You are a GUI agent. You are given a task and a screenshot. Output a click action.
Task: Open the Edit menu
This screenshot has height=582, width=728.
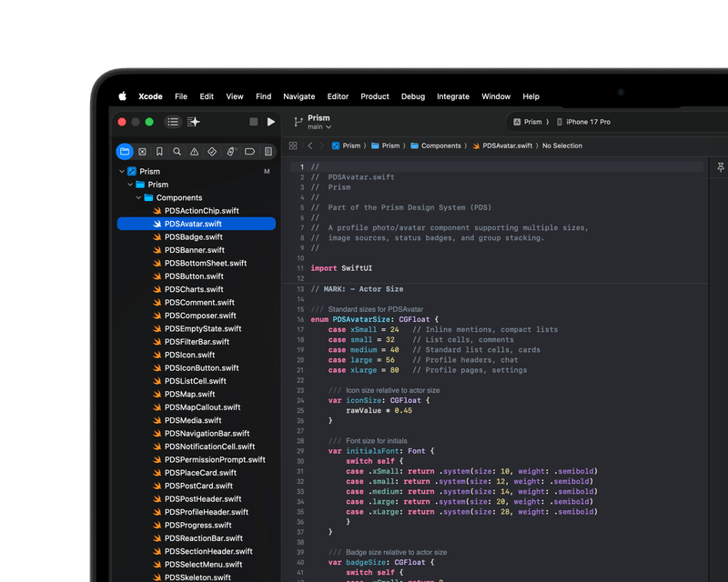[207, 96]
